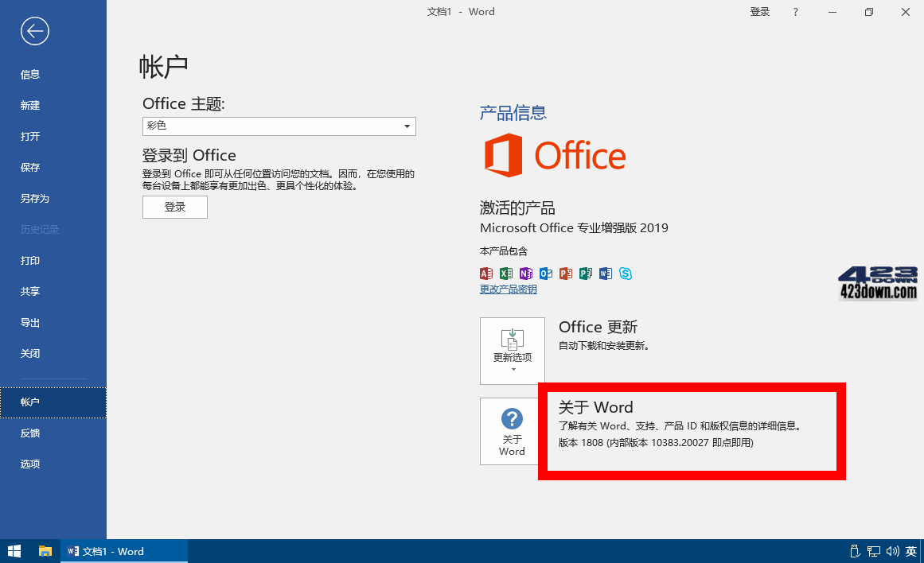Click the Access icon in product list

(x=485, y=274)
